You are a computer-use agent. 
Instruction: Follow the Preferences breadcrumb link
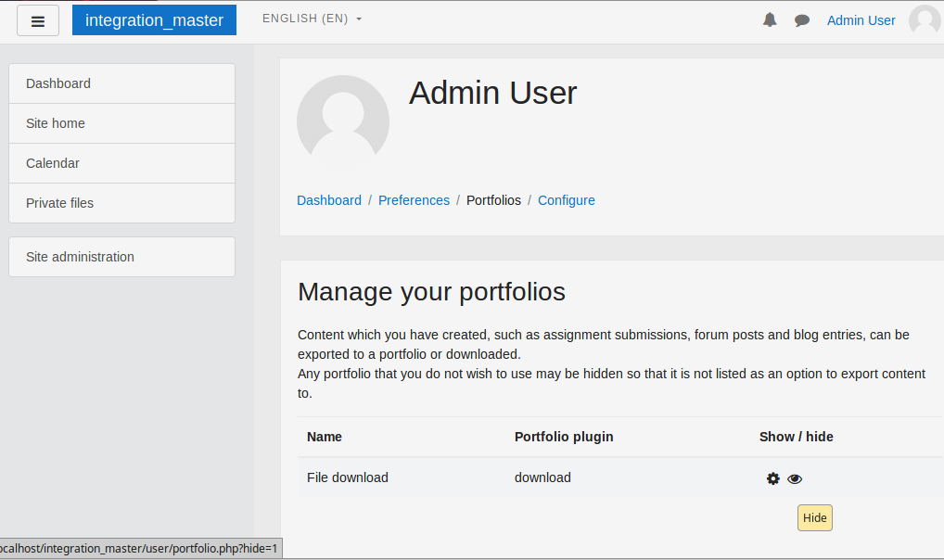pos(414,200)
